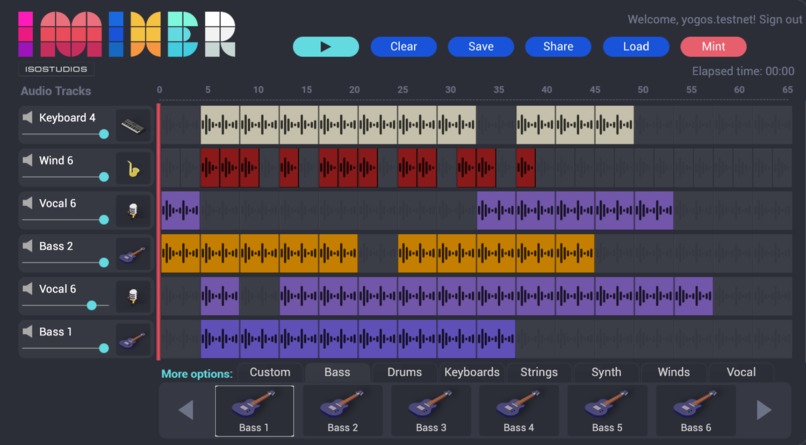Click the Audio Tracks heading
The width and height of the screenshot is (806, 445).
point(56,91)
